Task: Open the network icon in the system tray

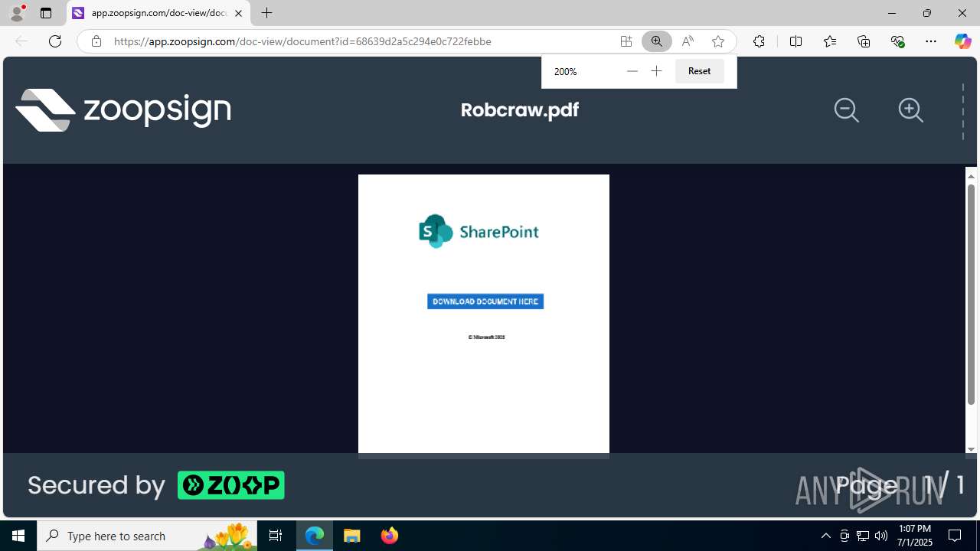Action: coord(863,536)
